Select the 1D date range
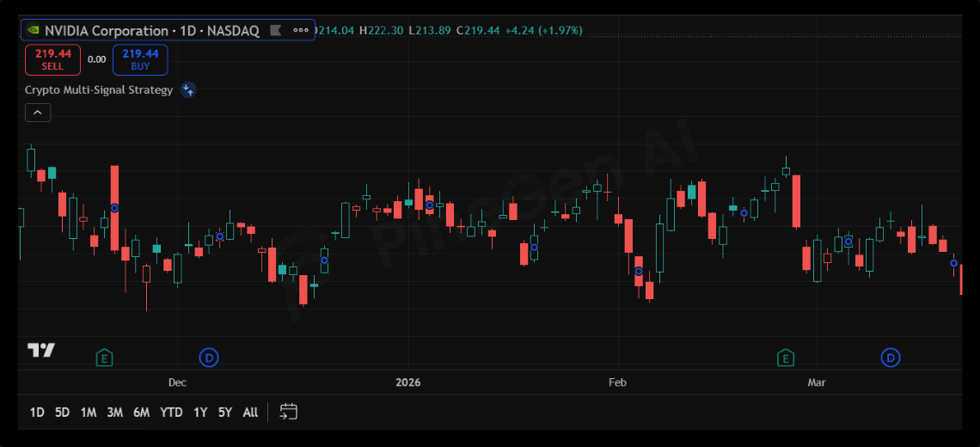This screenshot has height=447, width=980. (x=38, y=413)
